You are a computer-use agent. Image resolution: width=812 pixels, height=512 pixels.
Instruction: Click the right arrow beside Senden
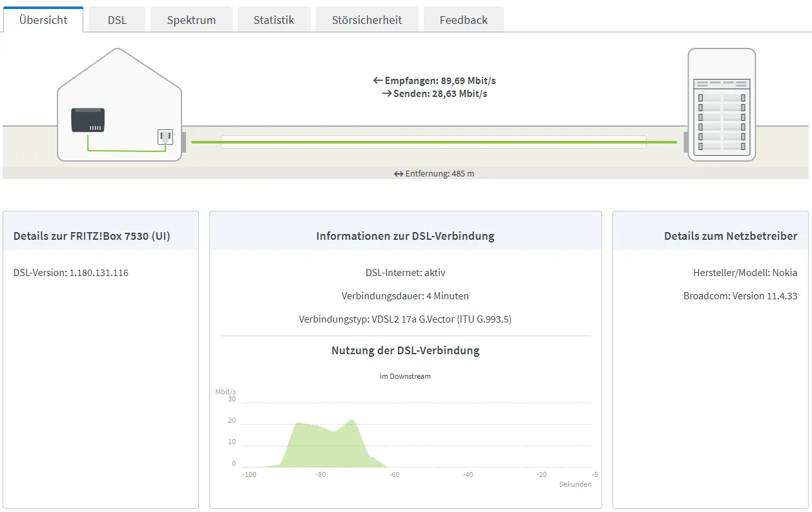tap(386, 94)
